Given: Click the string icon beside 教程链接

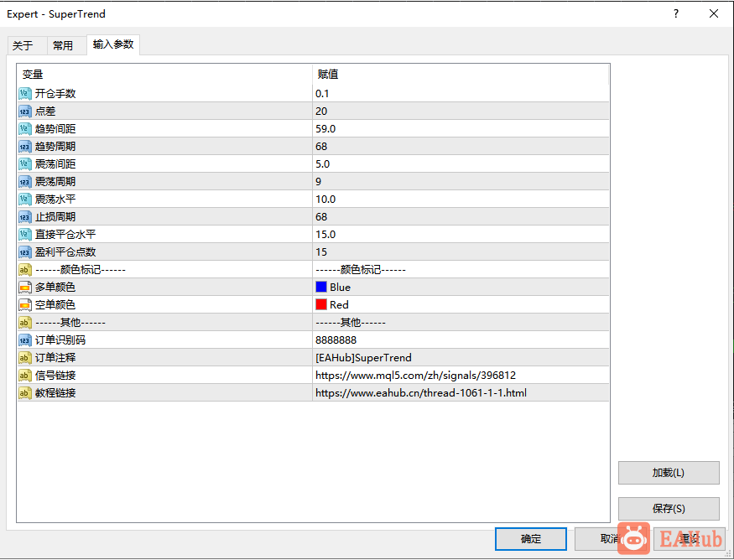Looking at the screenshot, I should [x=24, y=393].
